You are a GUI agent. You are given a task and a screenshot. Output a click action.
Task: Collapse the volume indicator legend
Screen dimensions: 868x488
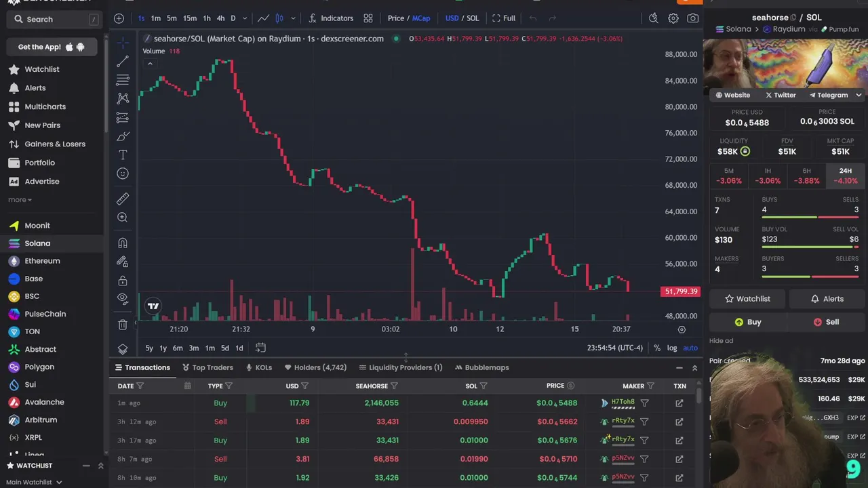[150, 64]
